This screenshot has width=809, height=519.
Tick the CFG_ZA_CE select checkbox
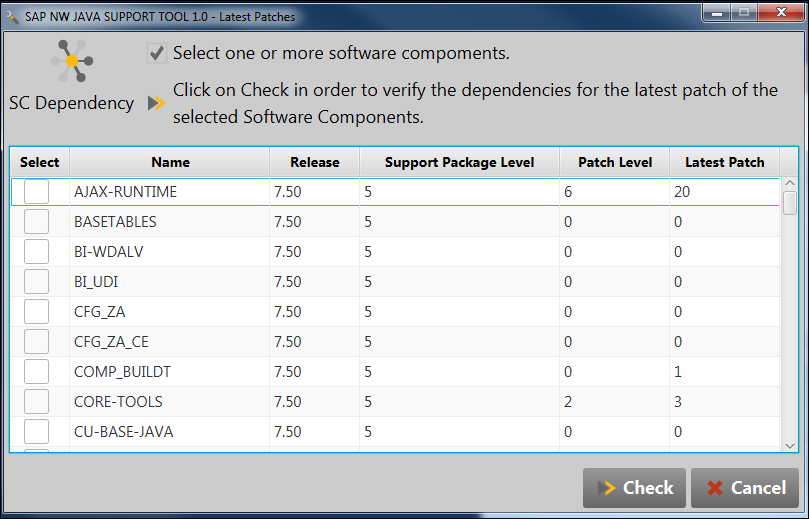click(x=37, y=341)
